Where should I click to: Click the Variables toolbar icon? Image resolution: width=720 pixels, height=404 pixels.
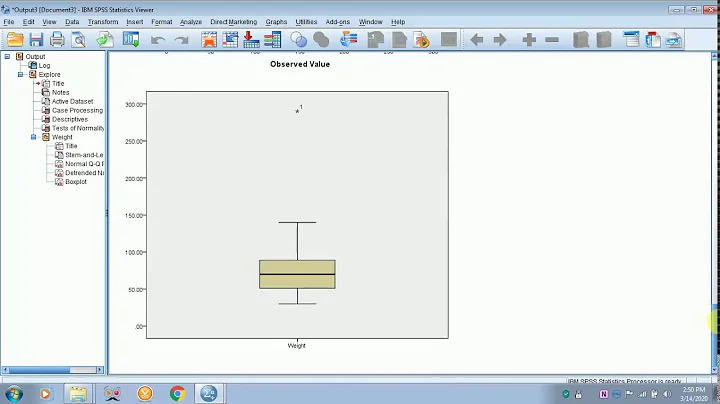pos(272,40)
